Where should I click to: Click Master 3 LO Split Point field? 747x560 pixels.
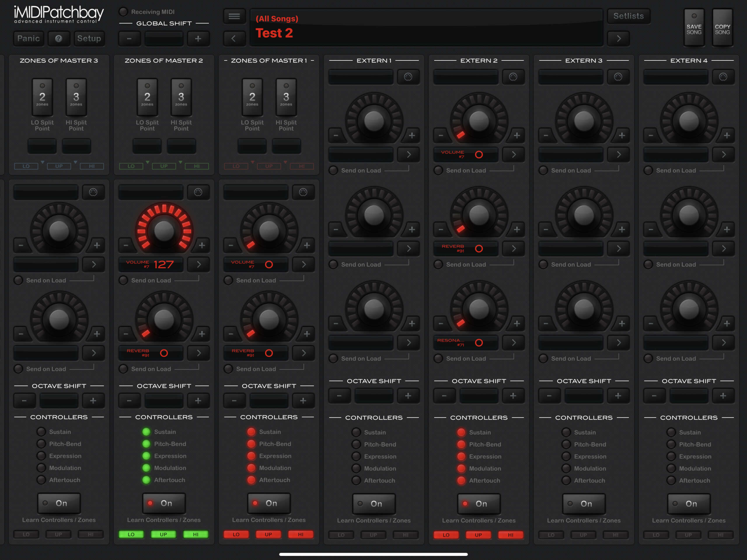click(x=42, y=146)
